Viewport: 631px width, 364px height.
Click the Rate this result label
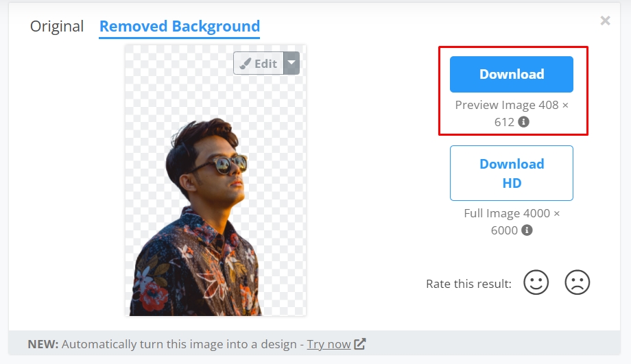tap(469, 284)
